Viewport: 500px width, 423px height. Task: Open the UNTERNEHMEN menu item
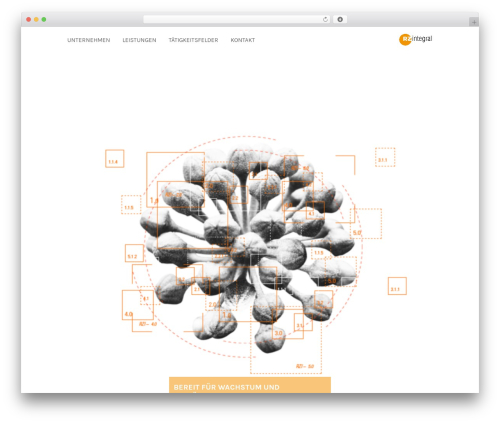pyautogui.click(x=89, y=40)
